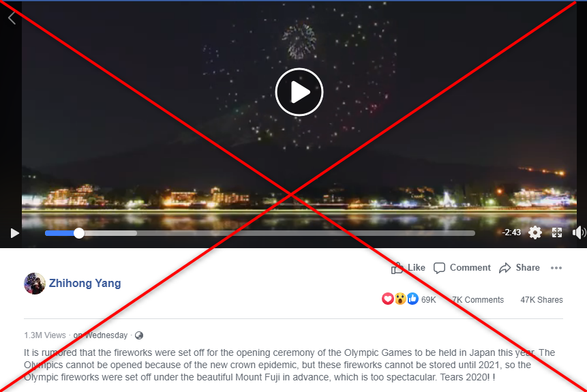Image resolution: width=587 pixels, height=392 pixels.
Task: Share the video post
Action: pos(520,268)
